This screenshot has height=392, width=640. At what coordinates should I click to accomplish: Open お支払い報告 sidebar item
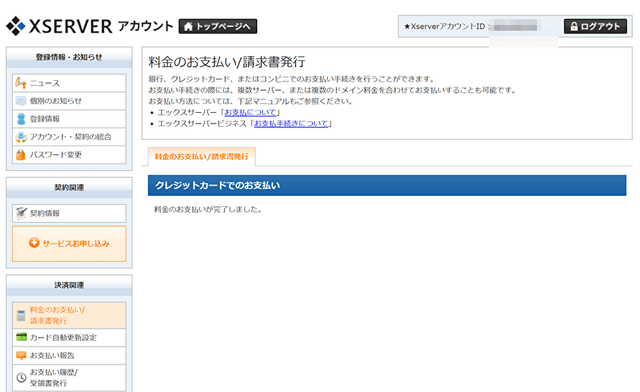(x=69, y=355)
